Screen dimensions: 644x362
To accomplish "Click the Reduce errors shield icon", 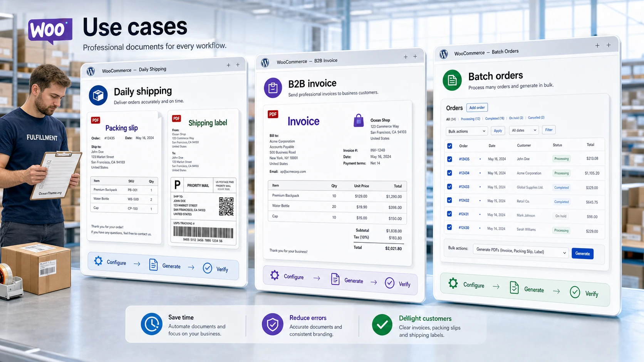I will click(273, 324).
